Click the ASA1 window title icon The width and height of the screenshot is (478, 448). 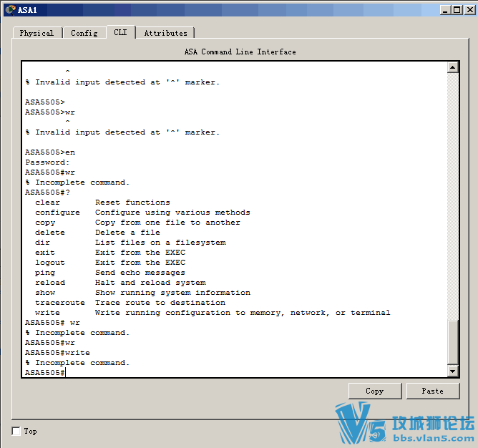[x=10, y=10]
